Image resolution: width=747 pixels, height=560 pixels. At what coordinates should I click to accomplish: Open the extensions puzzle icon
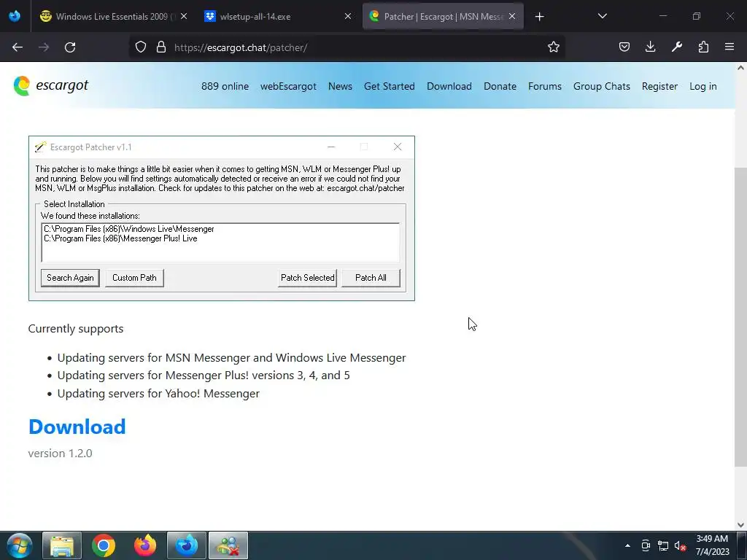coord(703,47)
